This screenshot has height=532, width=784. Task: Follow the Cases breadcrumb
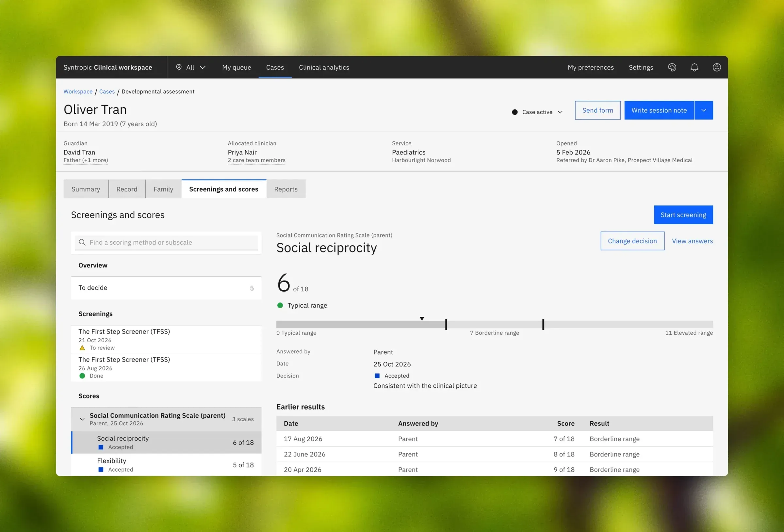(107, 91)
